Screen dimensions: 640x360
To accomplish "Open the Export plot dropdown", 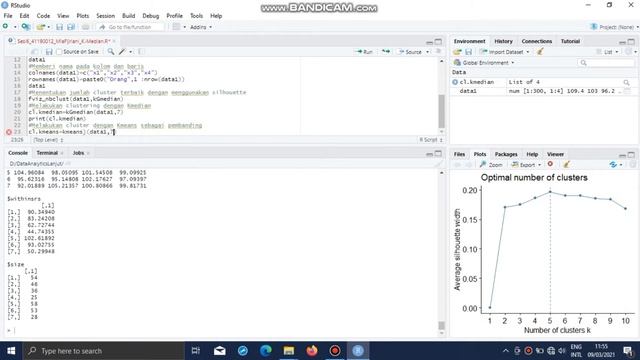I will click(x=527, y=164).
